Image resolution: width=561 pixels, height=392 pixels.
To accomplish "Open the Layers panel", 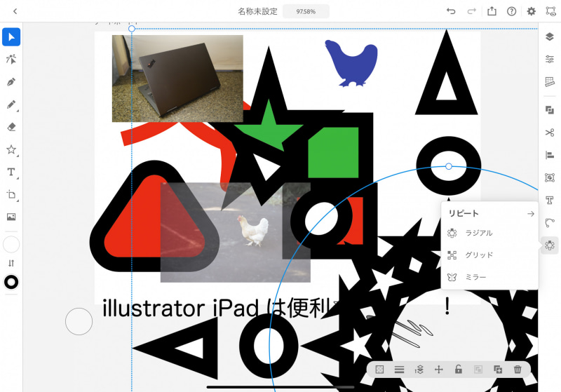I will (x=550, y=37).
